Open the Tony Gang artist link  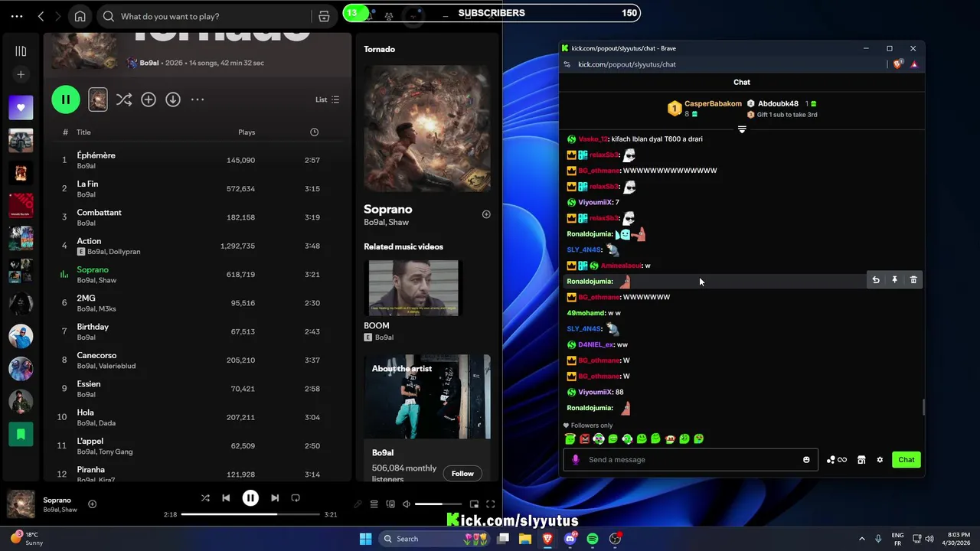(116, 452)
